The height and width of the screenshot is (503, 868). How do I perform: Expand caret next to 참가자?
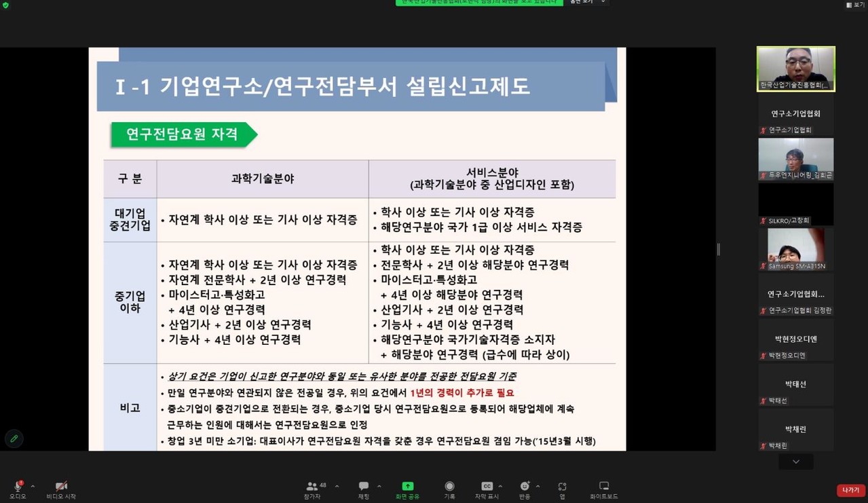(x=337, y=486)
